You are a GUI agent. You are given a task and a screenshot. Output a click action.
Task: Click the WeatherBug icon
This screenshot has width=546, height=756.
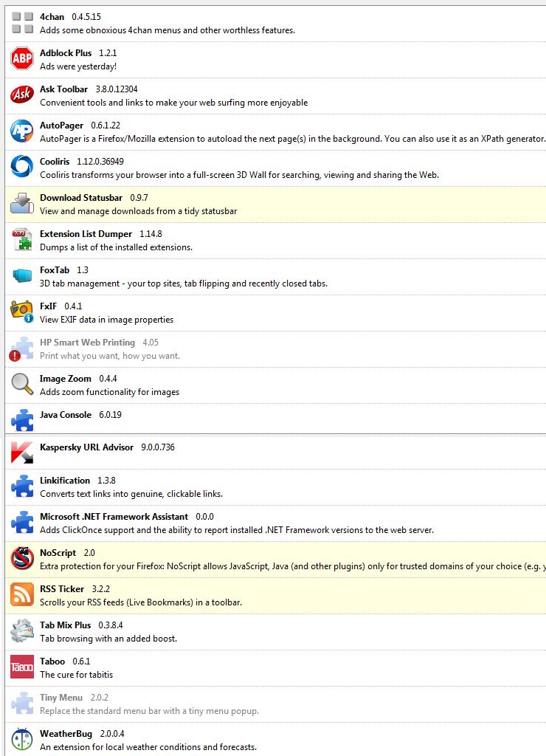22,739
